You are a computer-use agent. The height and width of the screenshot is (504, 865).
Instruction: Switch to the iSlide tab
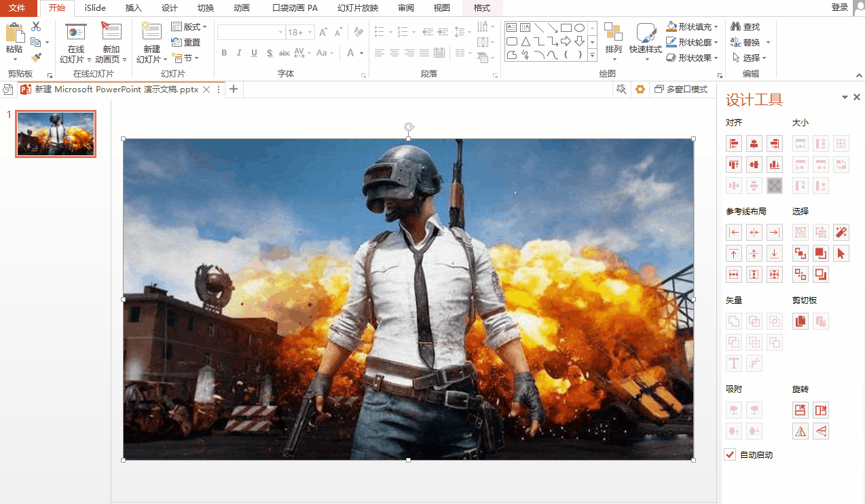pos(95,7)
